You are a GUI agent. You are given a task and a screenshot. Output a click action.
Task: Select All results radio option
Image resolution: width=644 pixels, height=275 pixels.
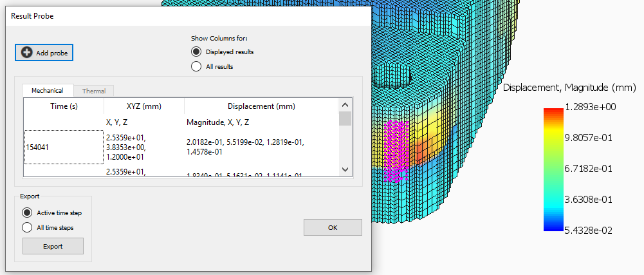[212, 66]
